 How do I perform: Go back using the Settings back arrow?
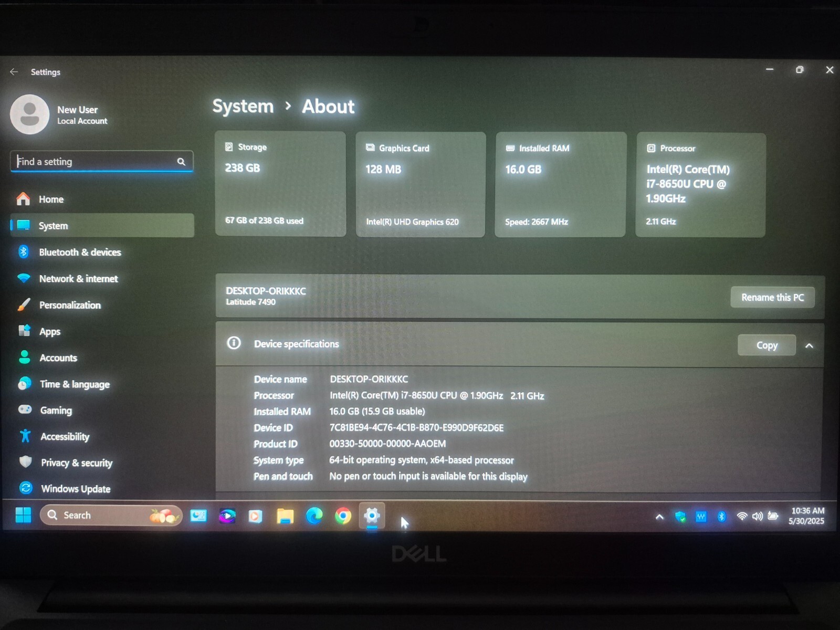point(14,72)
